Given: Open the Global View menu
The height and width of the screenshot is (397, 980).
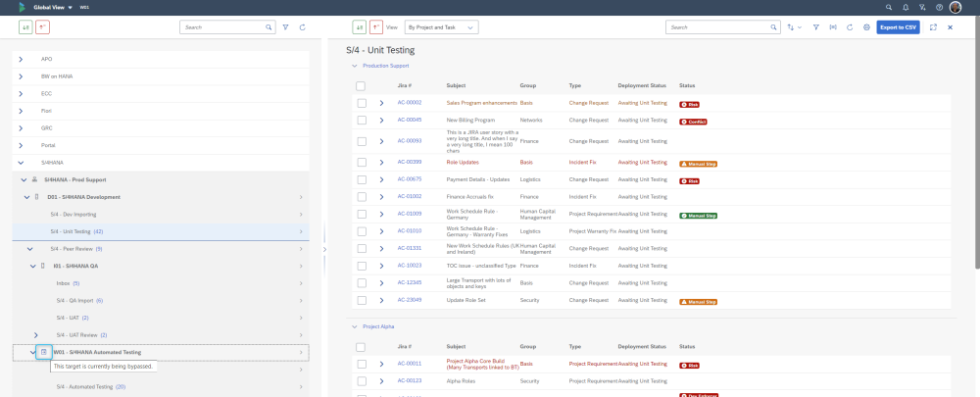Looking at the screenshot, I should pos(53,7).
